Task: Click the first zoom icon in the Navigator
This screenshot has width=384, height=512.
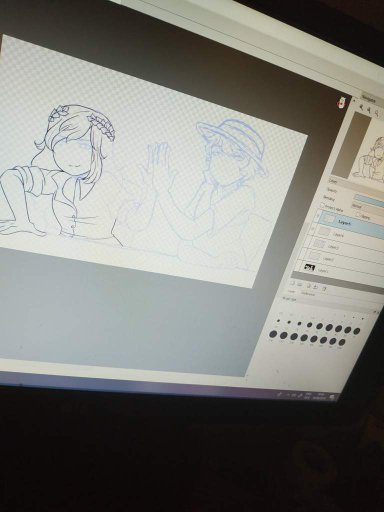Action: (361, 108)
